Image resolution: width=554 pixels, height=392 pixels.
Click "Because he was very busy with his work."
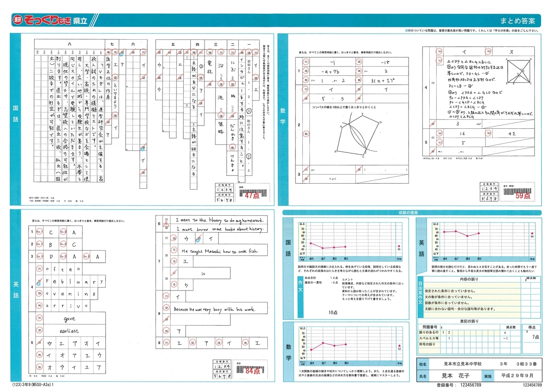[215, 309]
